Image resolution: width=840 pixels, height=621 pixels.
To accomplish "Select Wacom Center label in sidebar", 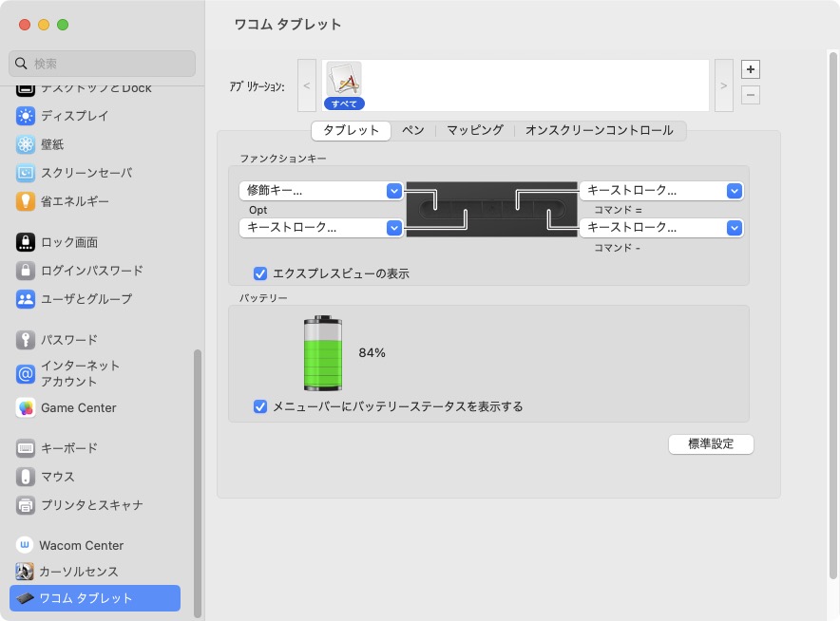I will click(81, 545).
